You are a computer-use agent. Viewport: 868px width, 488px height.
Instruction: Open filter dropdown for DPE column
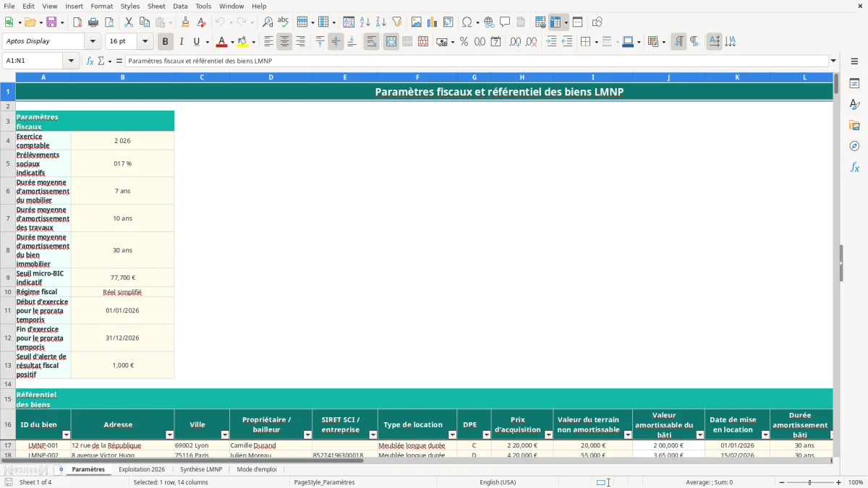[x=486, y=435]
